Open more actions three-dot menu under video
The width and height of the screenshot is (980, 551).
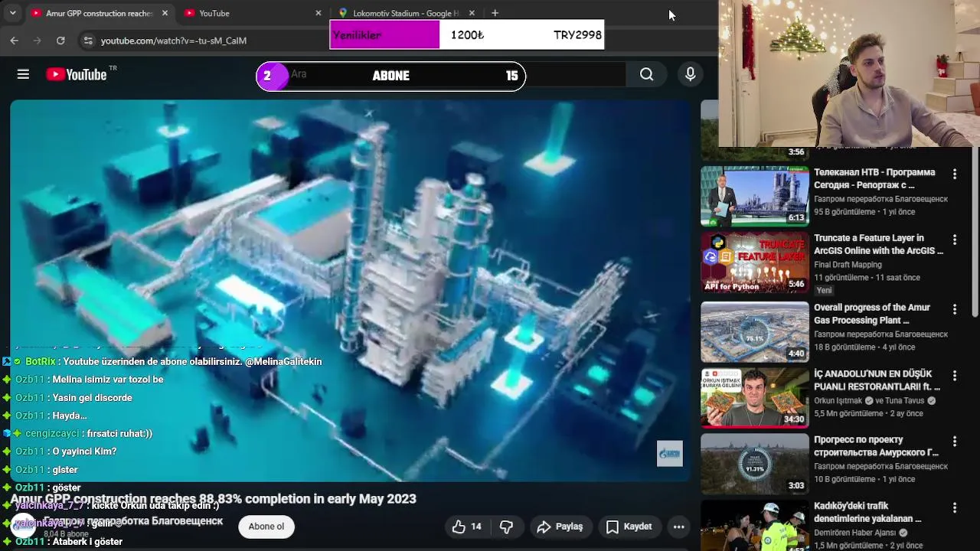point(678,527)
